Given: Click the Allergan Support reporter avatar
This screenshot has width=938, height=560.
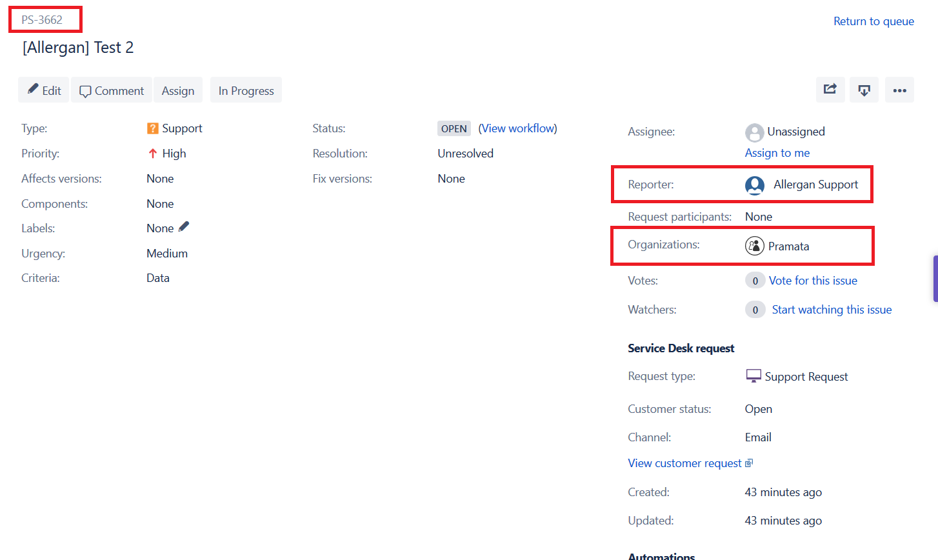Looking at the screenshot, I should coord(755,185).
